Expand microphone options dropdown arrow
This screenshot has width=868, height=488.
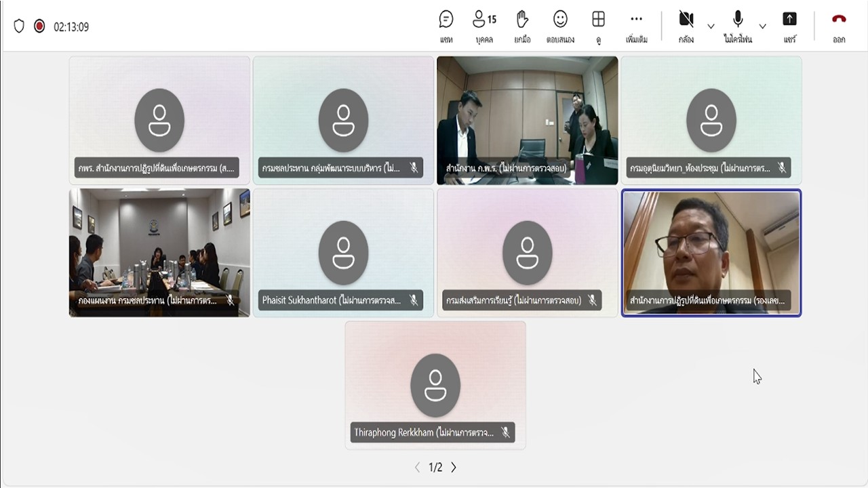point(762,26)
